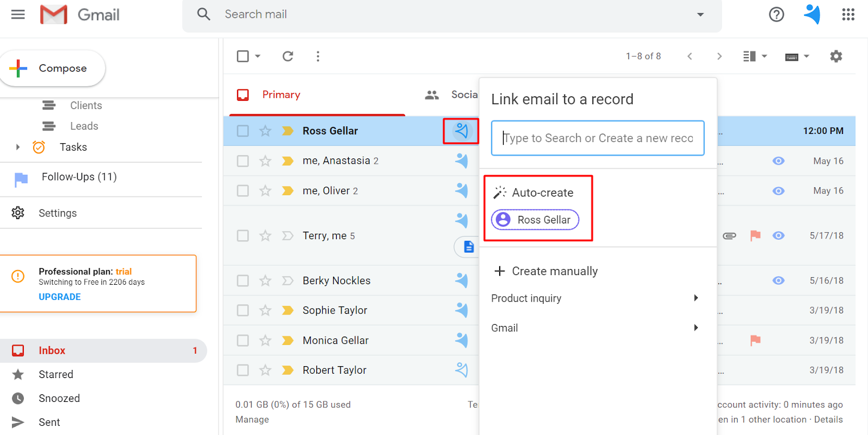Open the Leads folder
This screenshot has height=435, width=868.
(84, 126)
